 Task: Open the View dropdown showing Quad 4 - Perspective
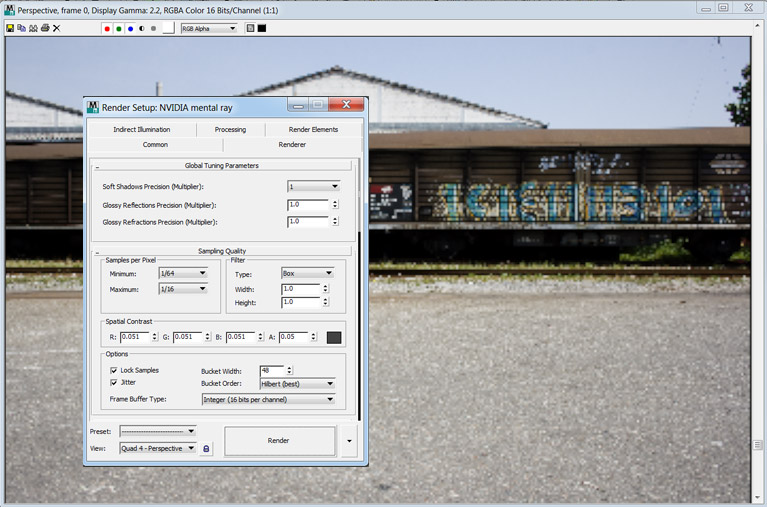158,448
